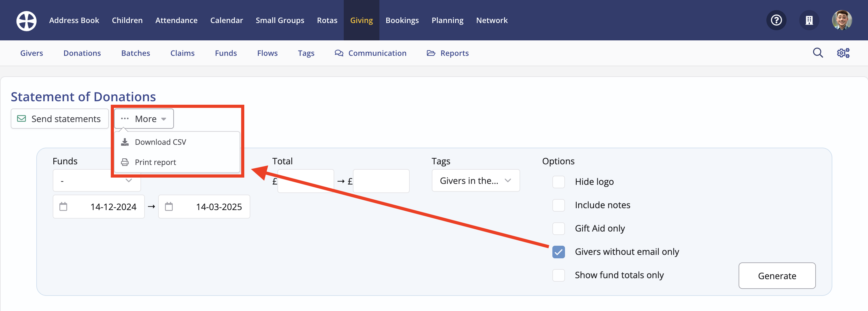The height and width of the screenshot is (311, 868).
Task: Click the start date calendar icon
Action: (63, 206)
